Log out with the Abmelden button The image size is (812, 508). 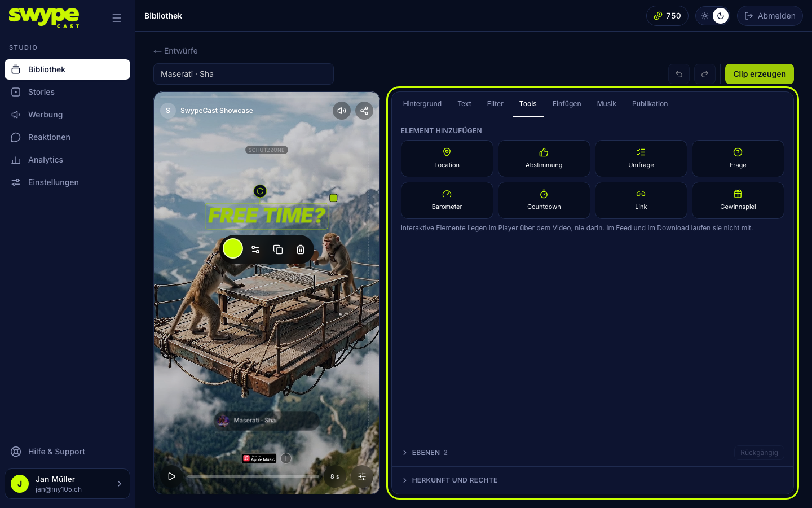(x=770, y=16)
